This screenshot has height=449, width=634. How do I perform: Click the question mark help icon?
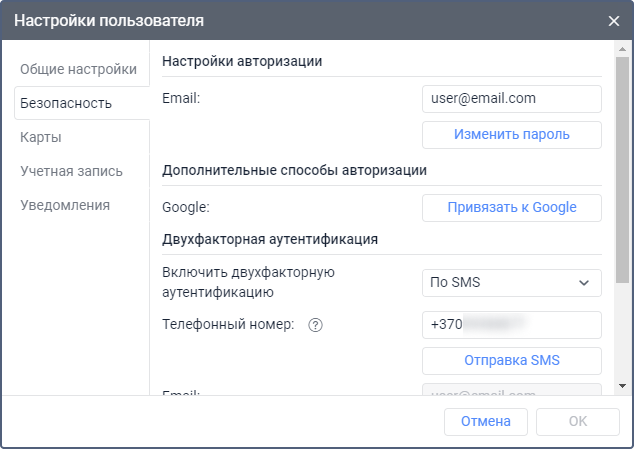click(316, 325)
